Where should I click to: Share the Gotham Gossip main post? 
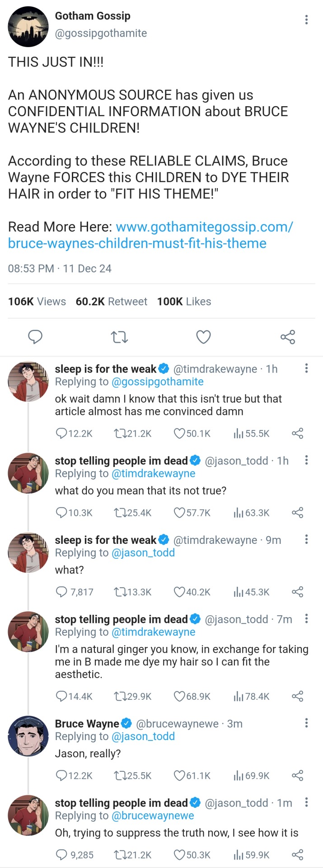point(288,337)
